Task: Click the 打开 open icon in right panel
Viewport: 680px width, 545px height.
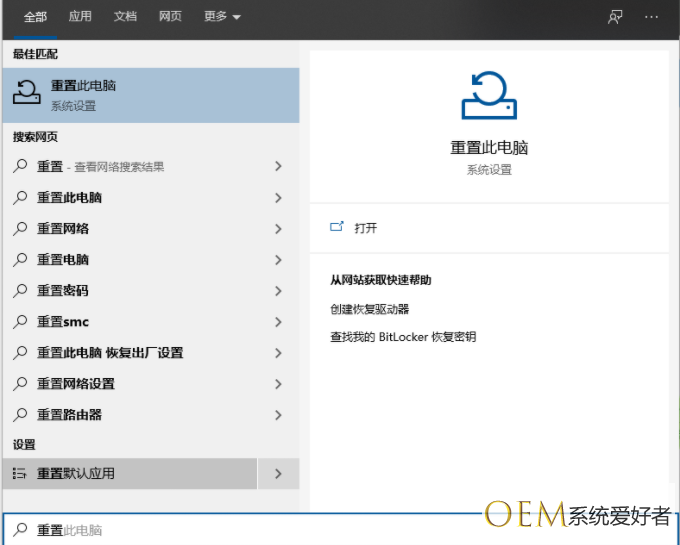Action: [x=337, y=227]
